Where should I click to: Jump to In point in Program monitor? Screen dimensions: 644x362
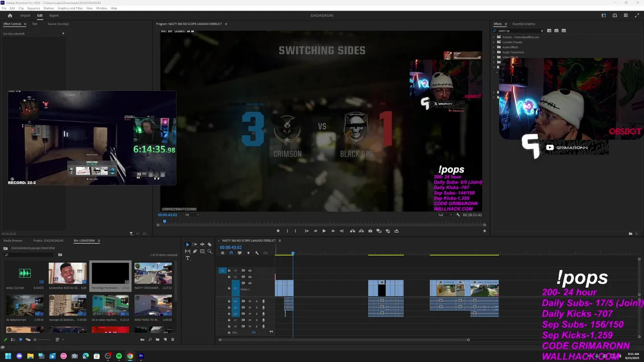click(x=307, y=231)
